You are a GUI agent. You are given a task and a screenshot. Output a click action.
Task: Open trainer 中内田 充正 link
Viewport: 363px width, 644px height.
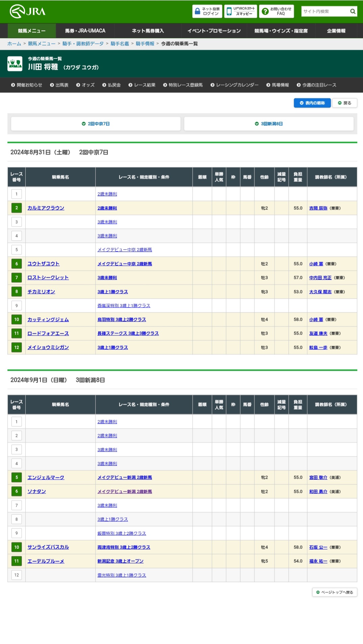pos(320,278)
